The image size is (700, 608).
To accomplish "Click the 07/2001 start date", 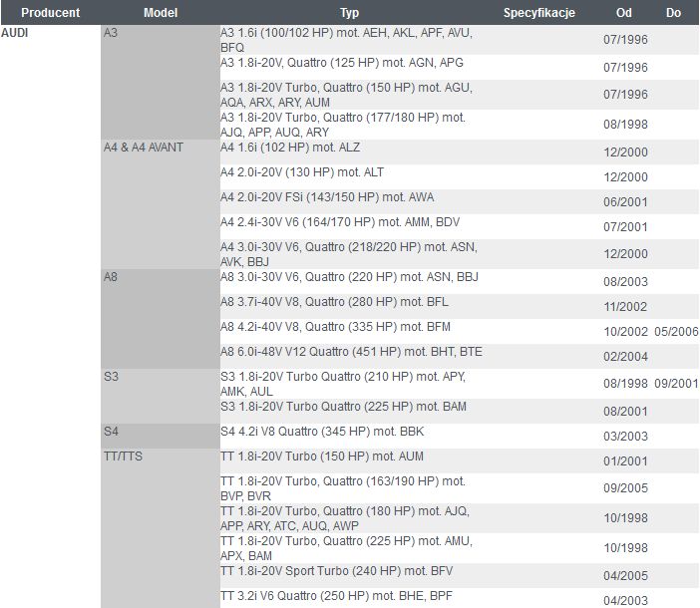I will [x=625, y=227].
